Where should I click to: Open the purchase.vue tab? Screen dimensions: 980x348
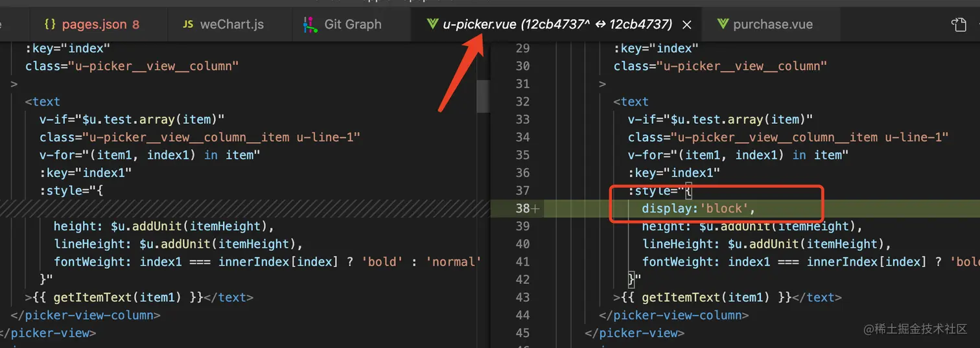[765, 25]
